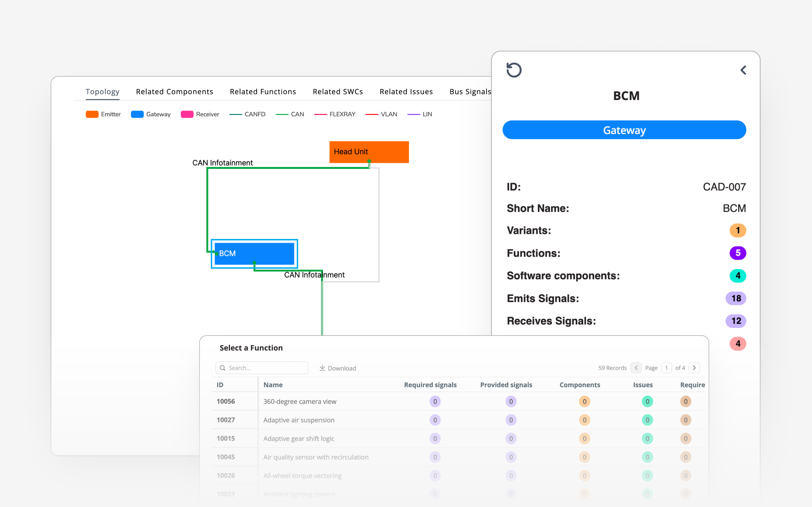Click the reset icon on the BCM panel
Viewport: 812px width, 507px height.
click(514, 70)
